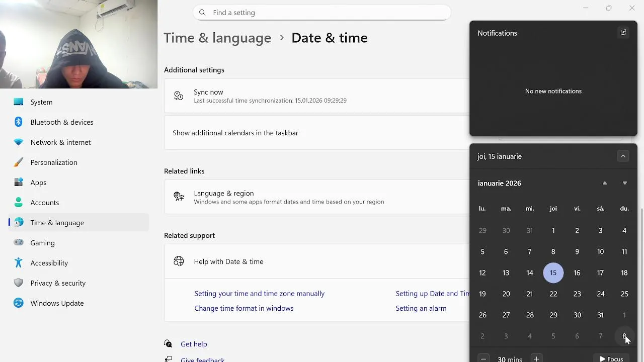Open 'Change time format in windows' link
The image size is (644, 362).
coord(244,308)
